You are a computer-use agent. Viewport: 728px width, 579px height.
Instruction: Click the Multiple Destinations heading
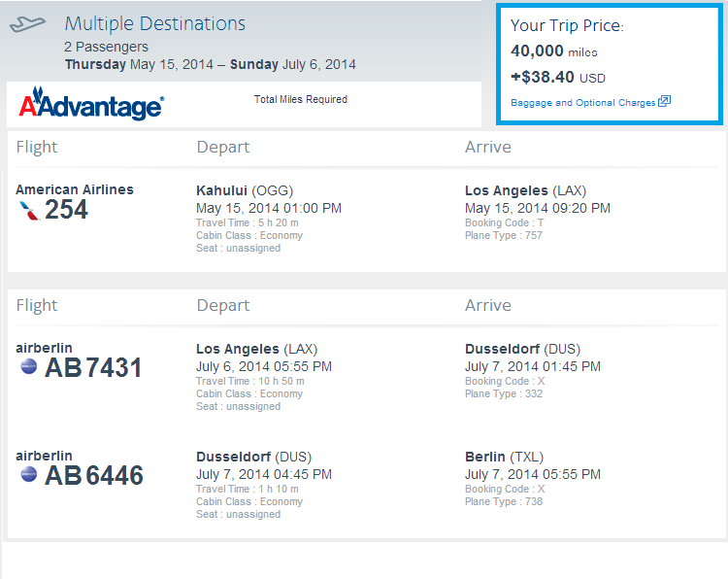coord(155,23)
